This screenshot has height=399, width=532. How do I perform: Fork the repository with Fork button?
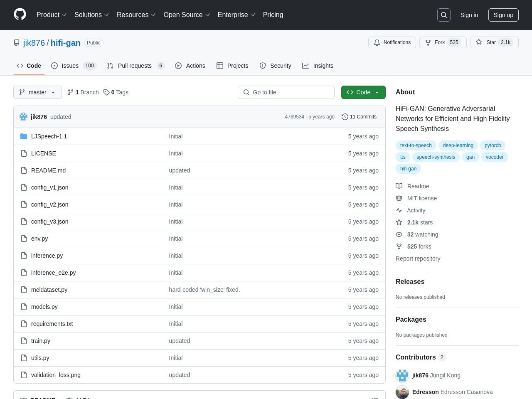[x=443, y=42]
